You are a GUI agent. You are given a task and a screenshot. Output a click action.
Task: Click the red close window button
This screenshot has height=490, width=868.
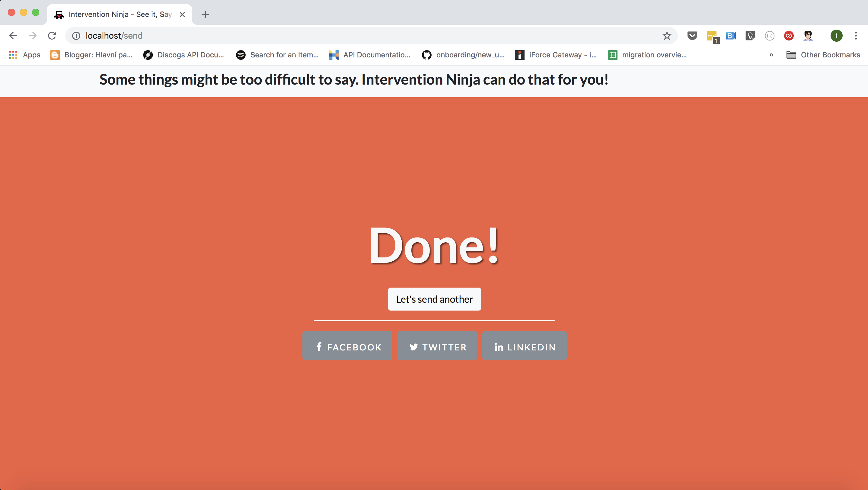pyautogui.click(x=11, y=12)
